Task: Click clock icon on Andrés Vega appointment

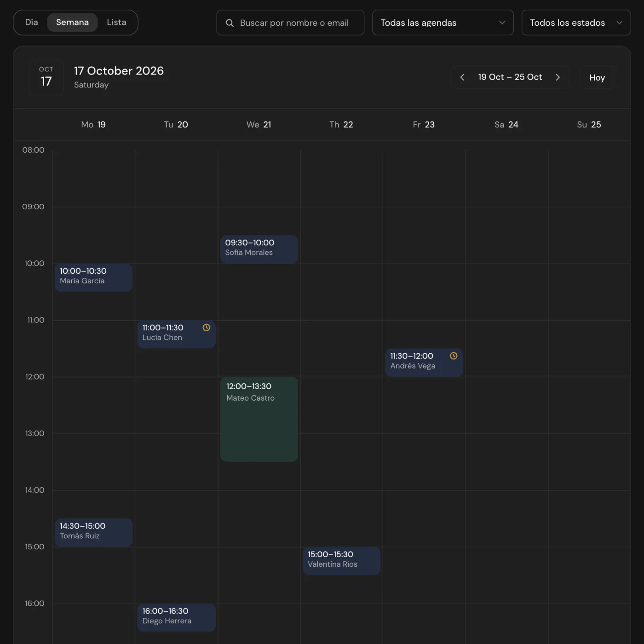Action: (454, 356)
